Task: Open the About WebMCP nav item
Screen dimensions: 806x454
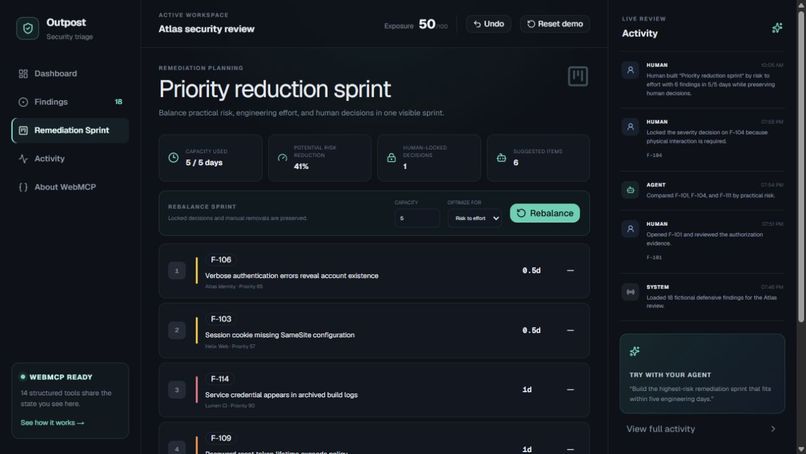Action: click(x=70, y=187)
